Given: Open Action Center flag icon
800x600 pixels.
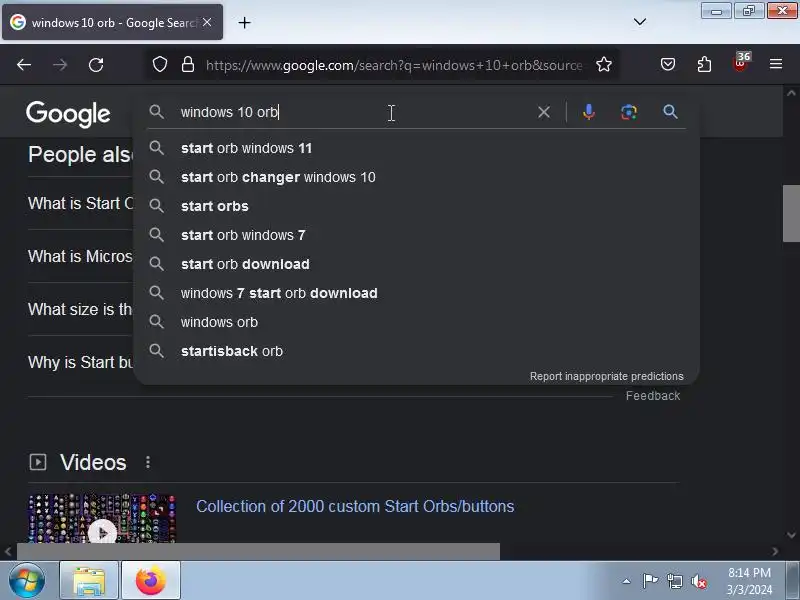Looking at the screenshot, I should coord(650,581).
